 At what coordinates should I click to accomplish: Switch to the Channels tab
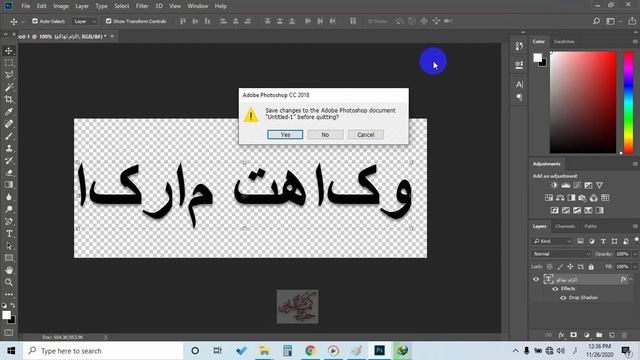[565, 226]
